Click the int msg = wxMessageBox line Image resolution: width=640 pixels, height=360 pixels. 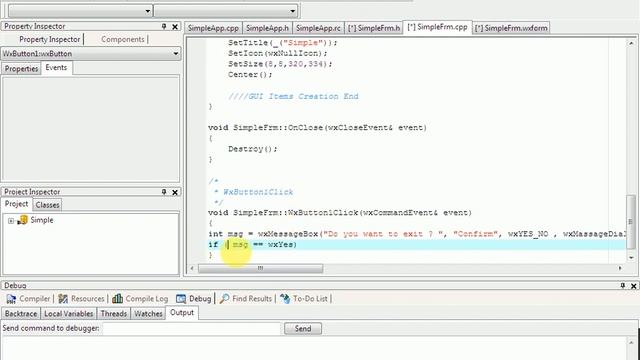[416, 234]
